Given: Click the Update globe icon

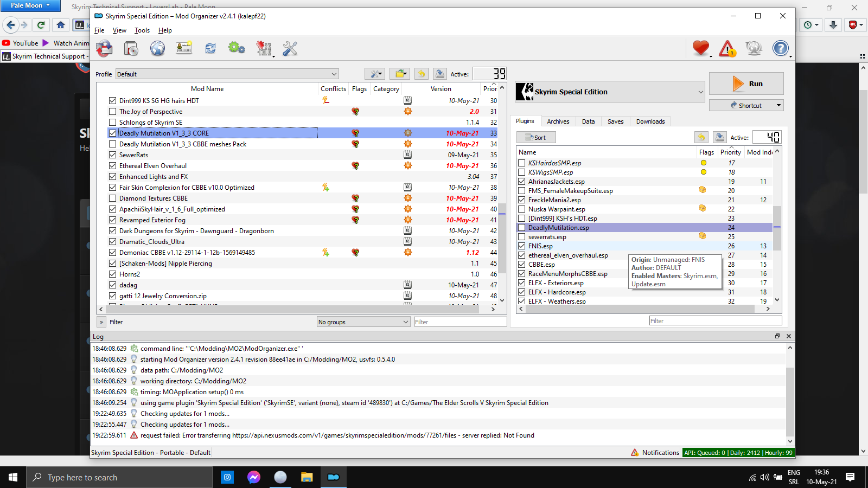Looking at the screenshot, I should pos(754,49).
